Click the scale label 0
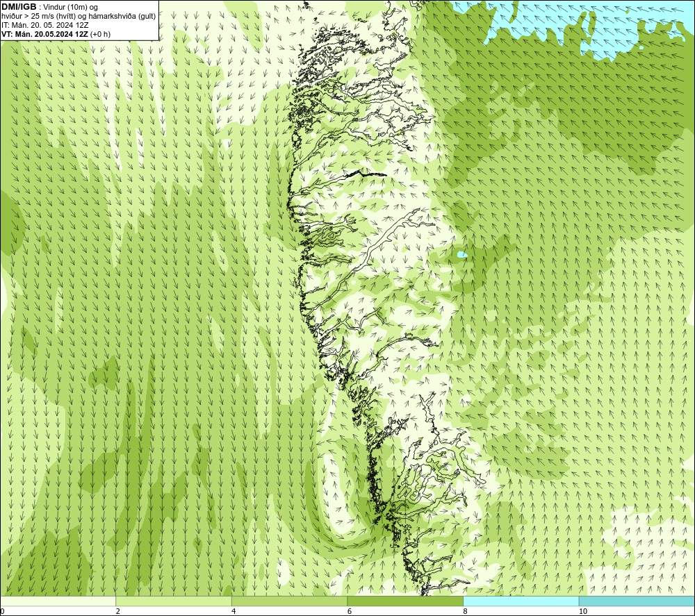 [x=3, y=611]
